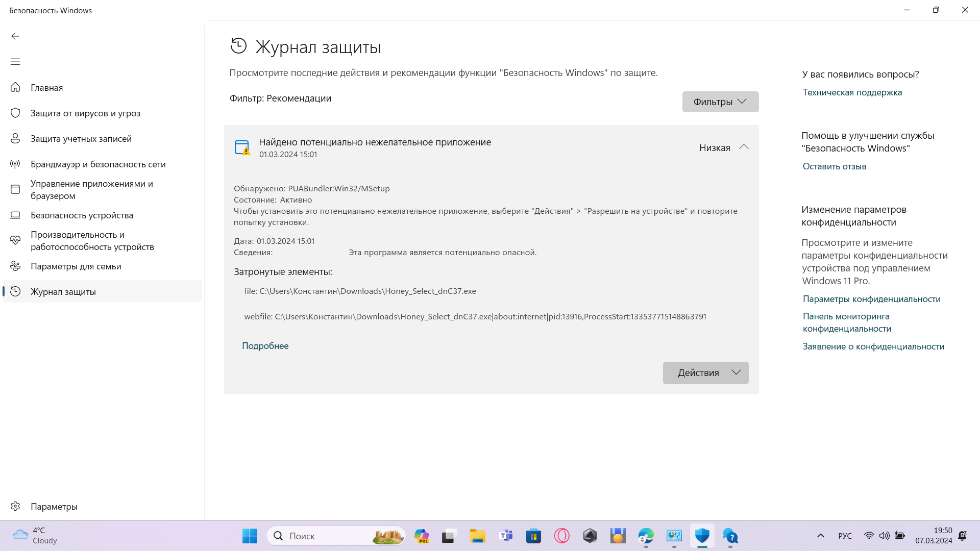The width and height of the screenshot is (980, 551).
Task: Open Microsoft Edge from taskbar
Action: [x=646, y=536]
